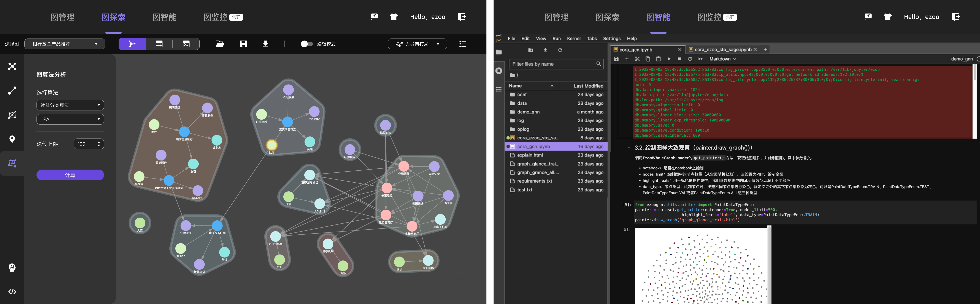Image resolution: width=980 pixels, height=304 pixels.
Task: Open the 银行基金产品推荐 graph selector
Action: point(65,44)
